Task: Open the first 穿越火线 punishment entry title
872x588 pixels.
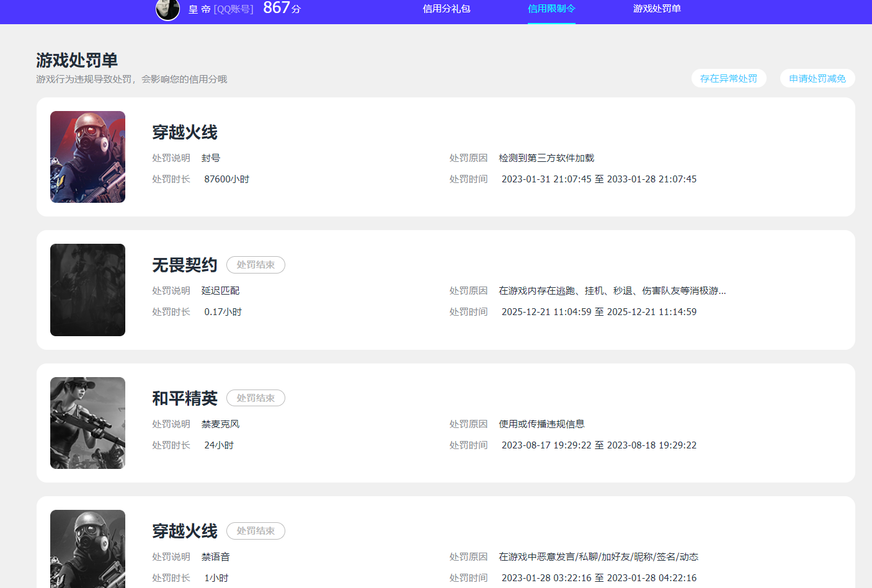Action: tap(185, 131)
